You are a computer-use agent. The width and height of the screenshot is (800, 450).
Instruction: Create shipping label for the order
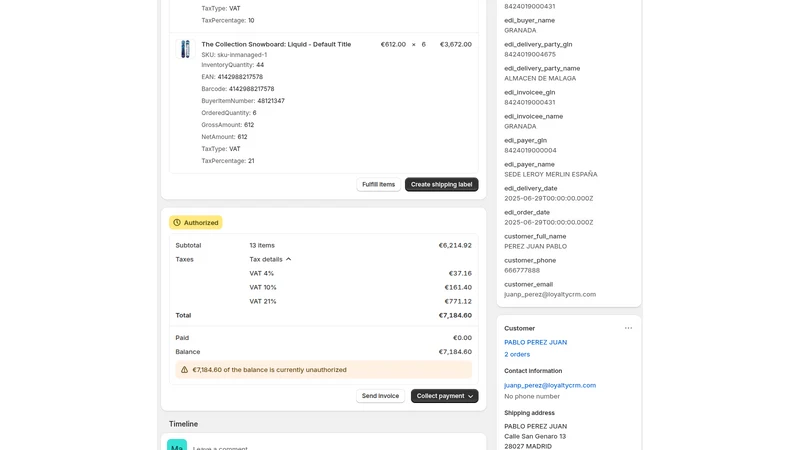click(441, 184)
